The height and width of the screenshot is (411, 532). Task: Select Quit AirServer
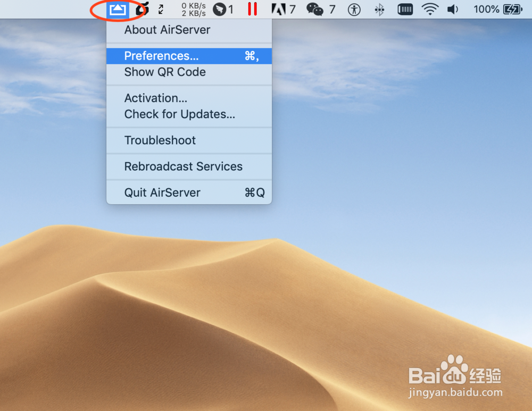point(189,192)
